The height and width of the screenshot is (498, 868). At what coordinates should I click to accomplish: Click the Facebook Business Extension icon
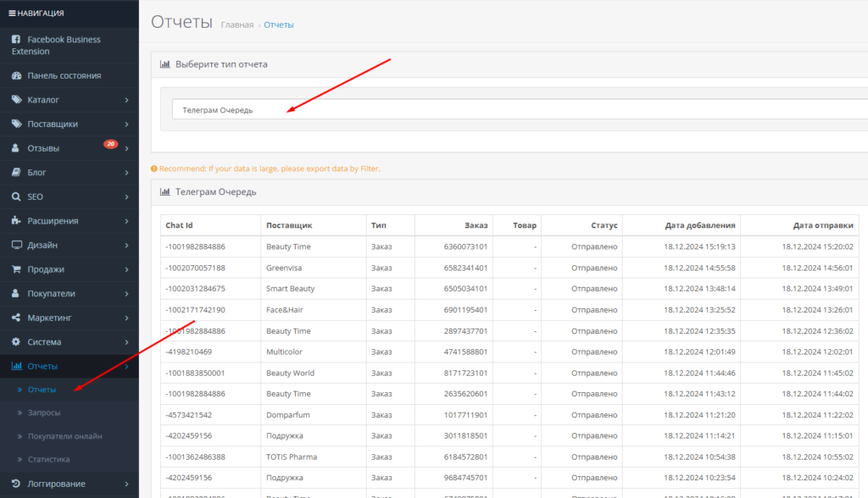(x=17, y=40)
